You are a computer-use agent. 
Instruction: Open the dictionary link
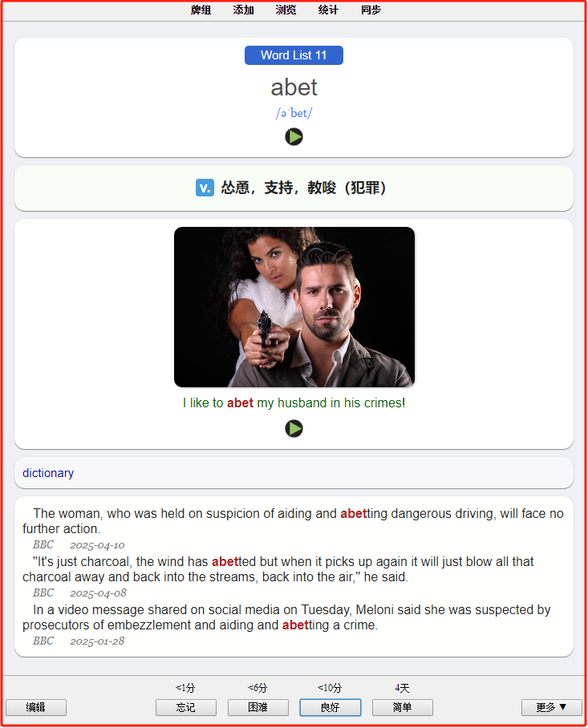click(x=48, y=473)
